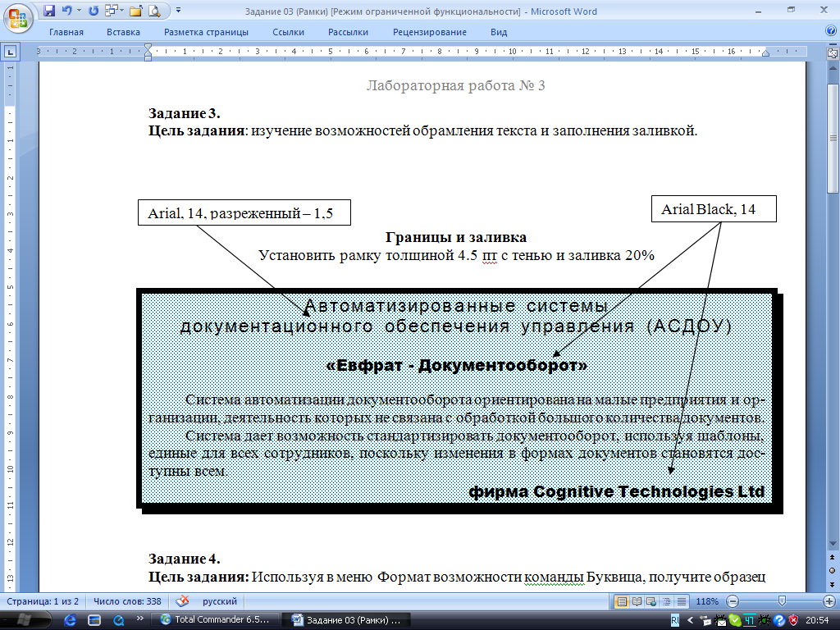The image size is (840, 630).
Task: Click the green checkmark tray icon
Action: pos(735,620)
